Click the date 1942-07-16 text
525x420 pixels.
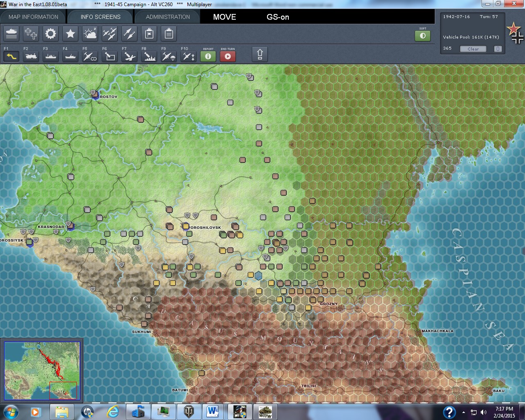pyautogui.click(x=456, y=17)
